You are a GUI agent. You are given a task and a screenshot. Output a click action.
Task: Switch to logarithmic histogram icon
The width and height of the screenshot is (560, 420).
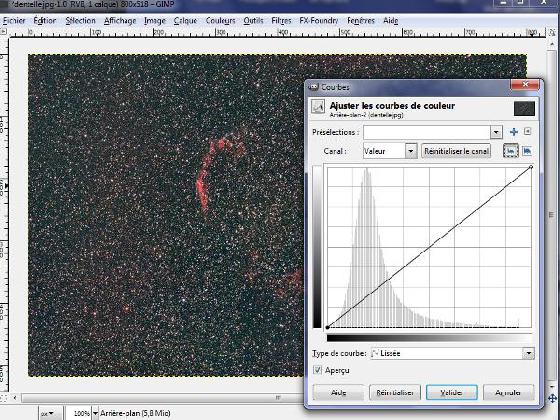click(x=527, y=151)
